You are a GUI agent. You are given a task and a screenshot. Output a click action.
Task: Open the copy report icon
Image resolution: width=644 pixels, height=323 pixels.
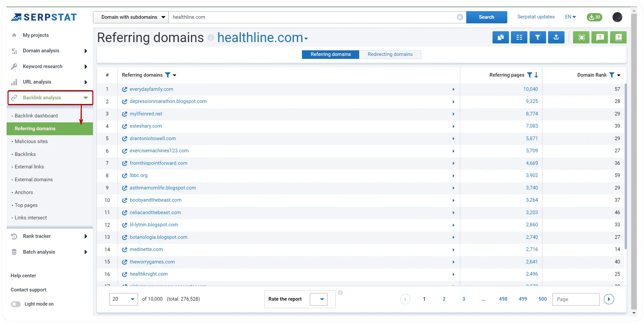500,37
